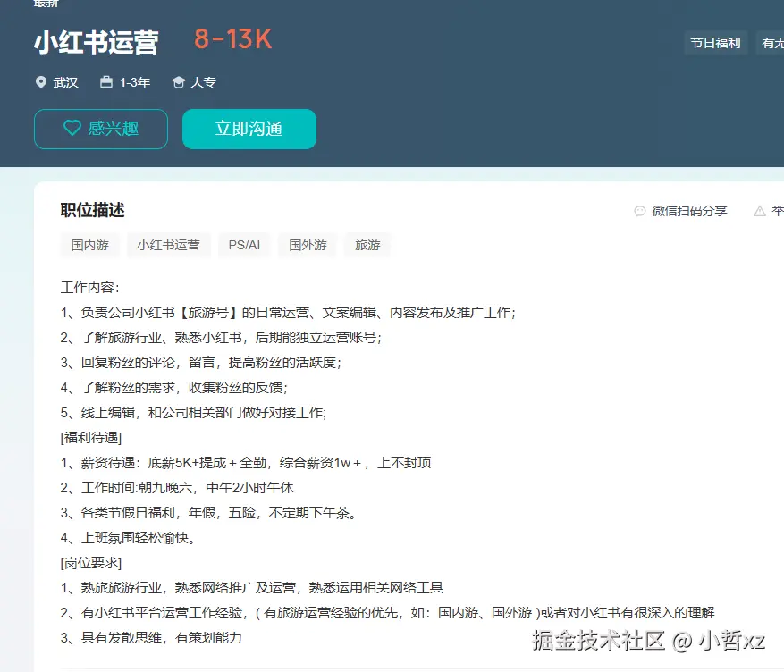Open 微信扫码分享 link

click(x=689, y=211)
